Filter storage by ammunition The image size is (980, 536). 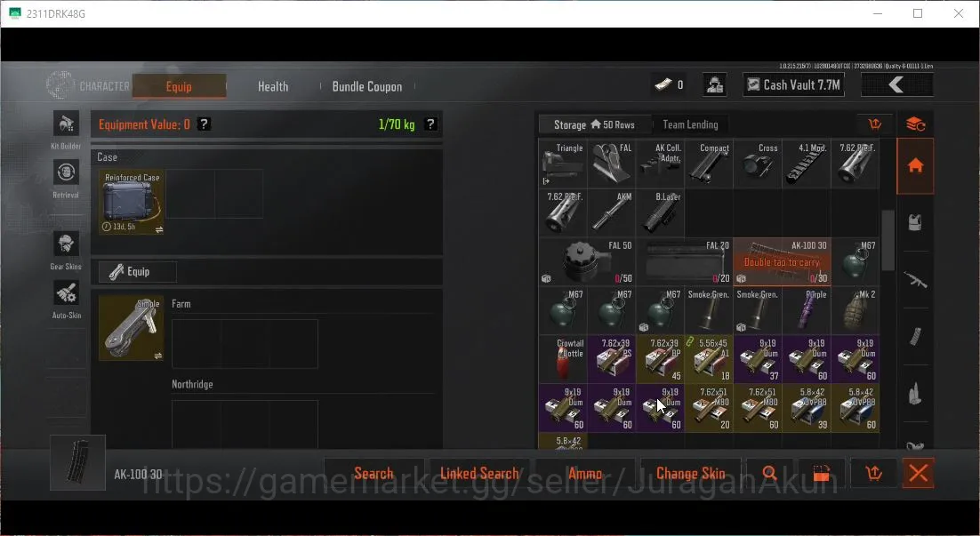click(916, 394)
